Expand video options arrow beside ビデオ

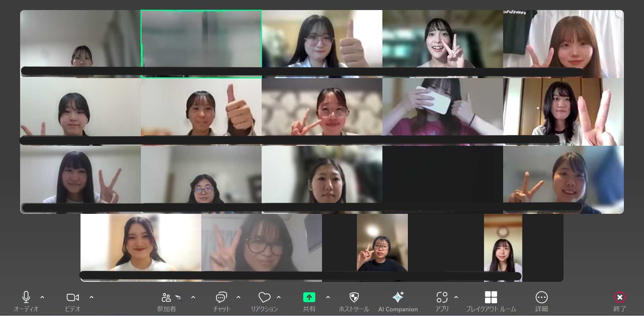(x=92, y=297)
